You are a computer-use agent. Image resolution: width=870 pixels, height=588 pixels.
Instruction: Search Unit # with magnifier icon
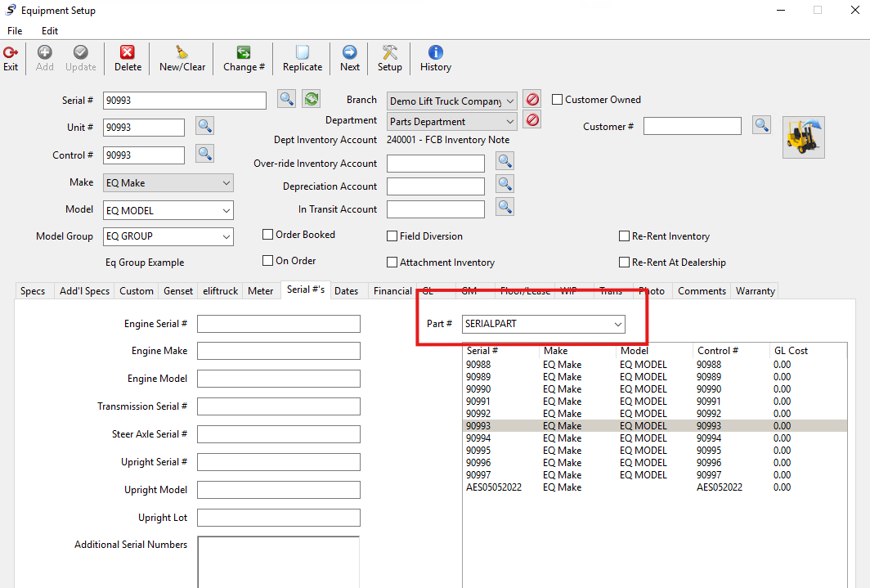(x=204, y=126)
